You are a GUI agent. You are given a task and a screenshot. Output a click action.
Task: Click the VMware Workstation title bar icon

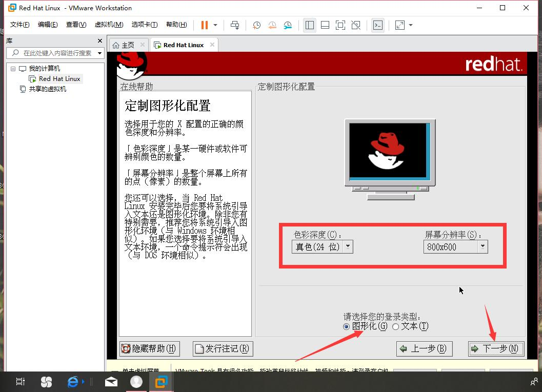pyautogui.click(x=12, y=8)
